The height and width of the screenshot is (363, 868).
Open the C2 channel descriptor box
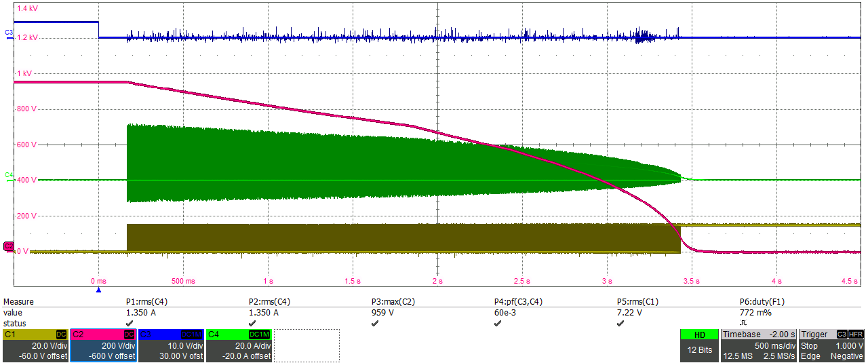coord(103,346)
